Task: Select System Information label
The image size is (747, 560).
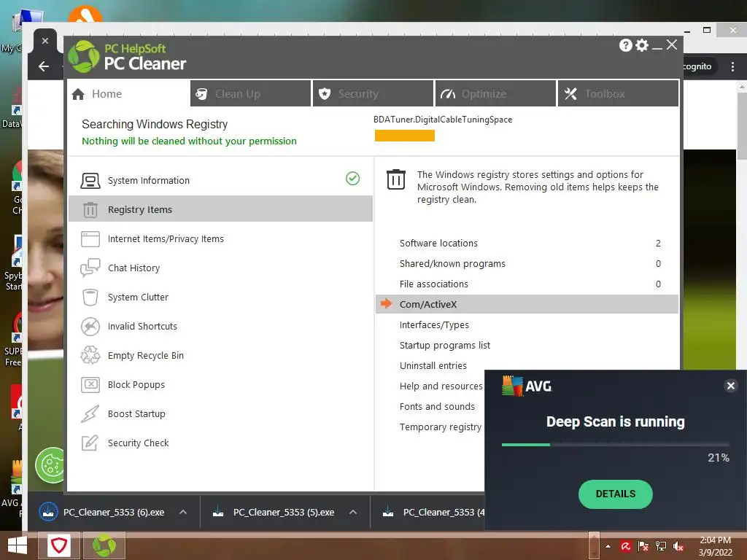Action: (x=149, y=181)
